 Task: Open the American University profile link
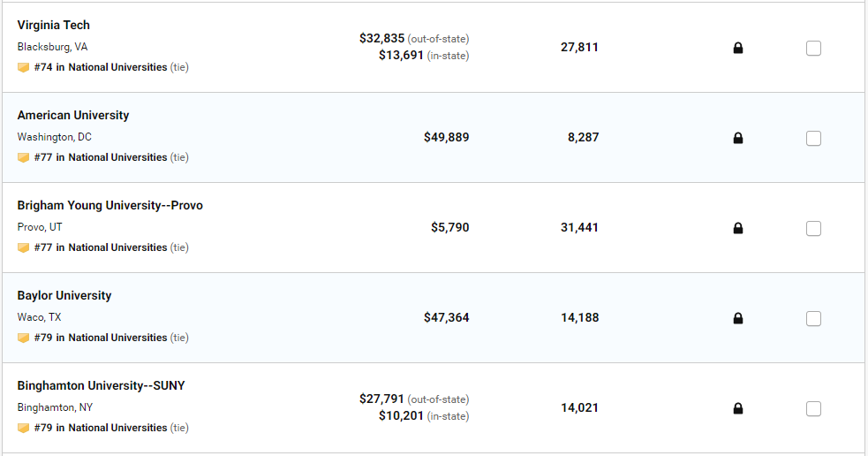click(73, 115)
